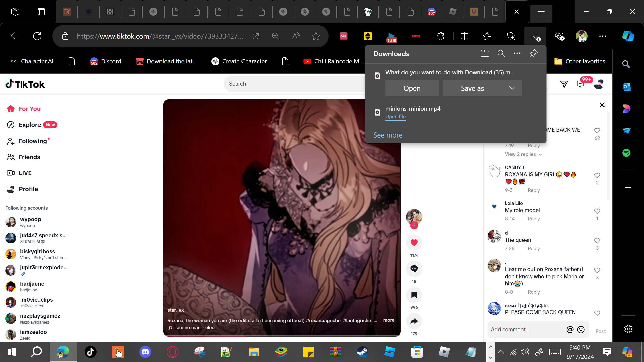Image resolution: width=644 pixels, height=362 pixels.
Task: Click See more downloads link
Action: pyautogui.click(x=388, y=135)
